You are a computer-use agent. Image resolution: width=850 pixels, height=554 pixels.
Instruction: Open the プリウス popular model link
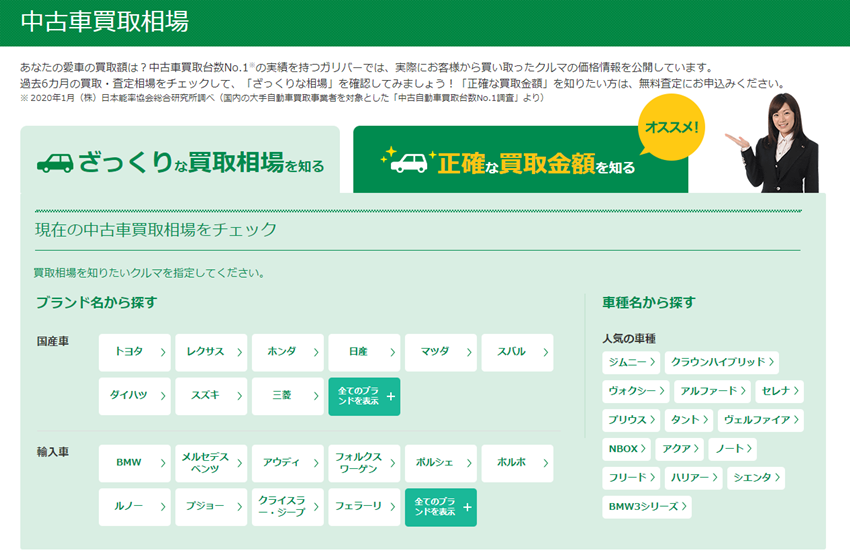[x=631, y=421]
